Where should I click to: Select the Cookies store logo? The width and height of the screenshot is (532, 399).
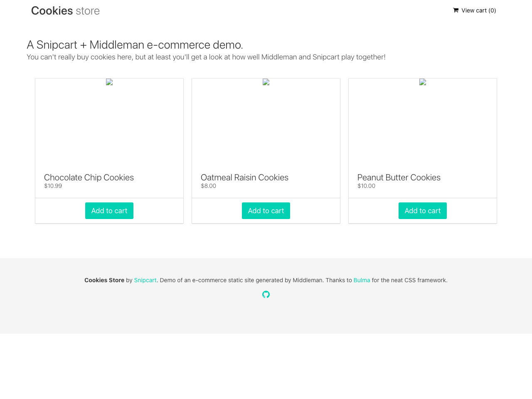click(x=65, y=10)
